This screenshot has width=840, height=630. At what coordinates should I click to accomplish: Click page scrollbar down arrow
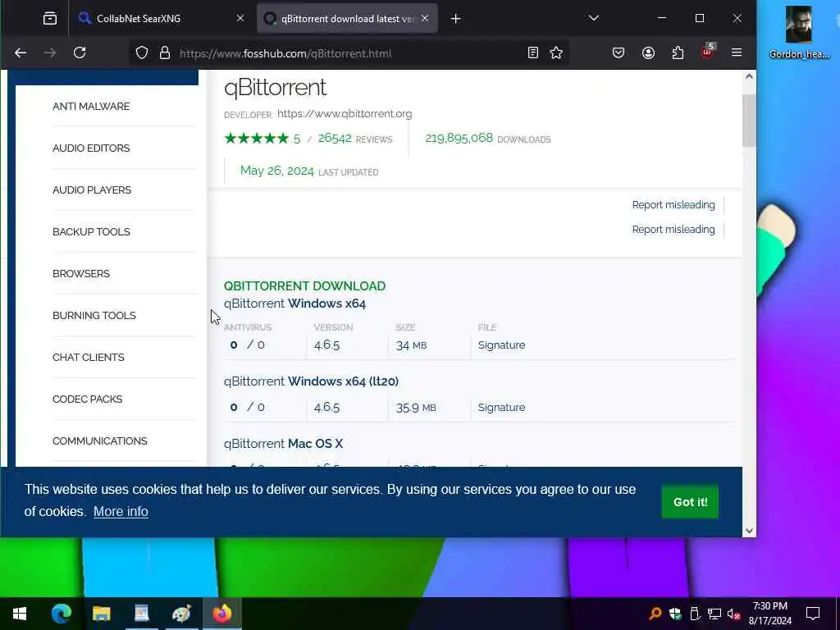[749, 531]
